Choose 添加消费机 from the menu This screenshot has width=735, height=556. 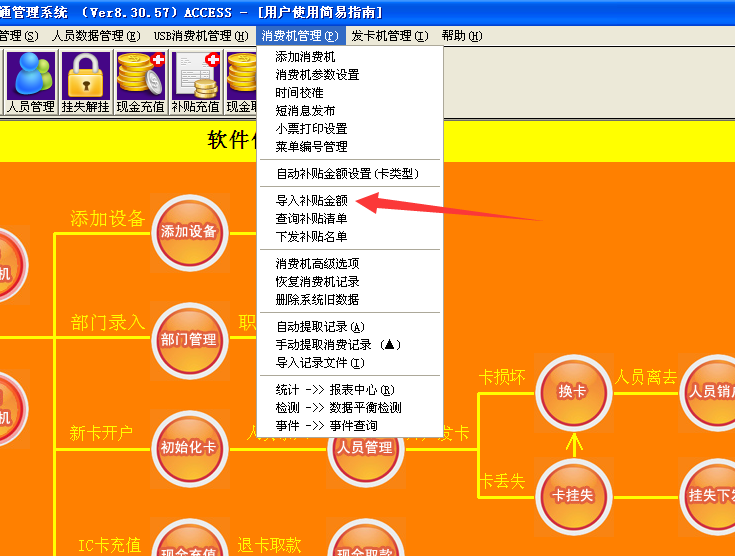tap(305, 57)
